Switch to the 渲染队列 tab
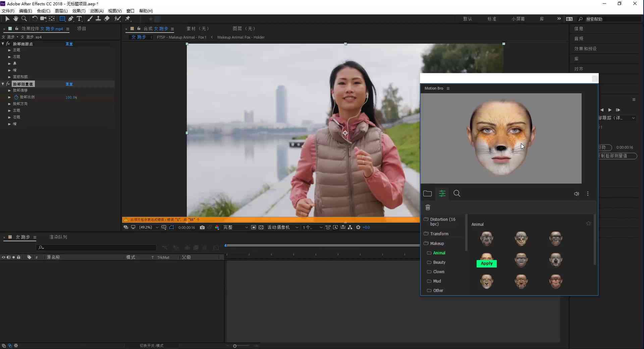The height and width of the screenshot is (349, 644). pos(58,237)
